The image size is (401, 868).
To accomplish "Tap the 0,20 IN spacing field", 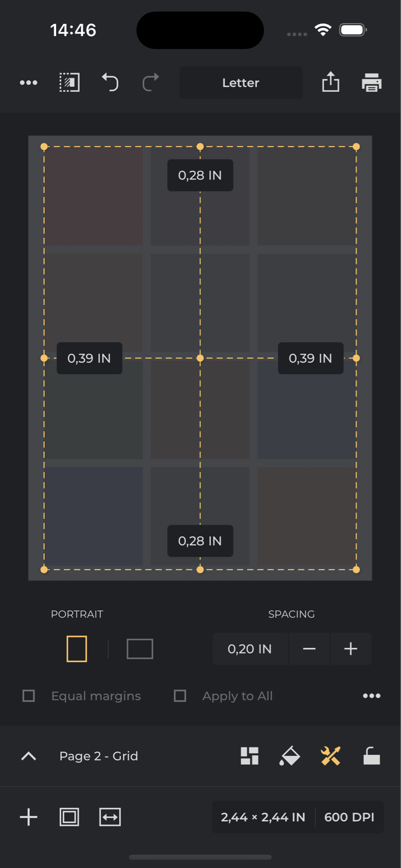I will pyautogui.click(x=250, y=649).
